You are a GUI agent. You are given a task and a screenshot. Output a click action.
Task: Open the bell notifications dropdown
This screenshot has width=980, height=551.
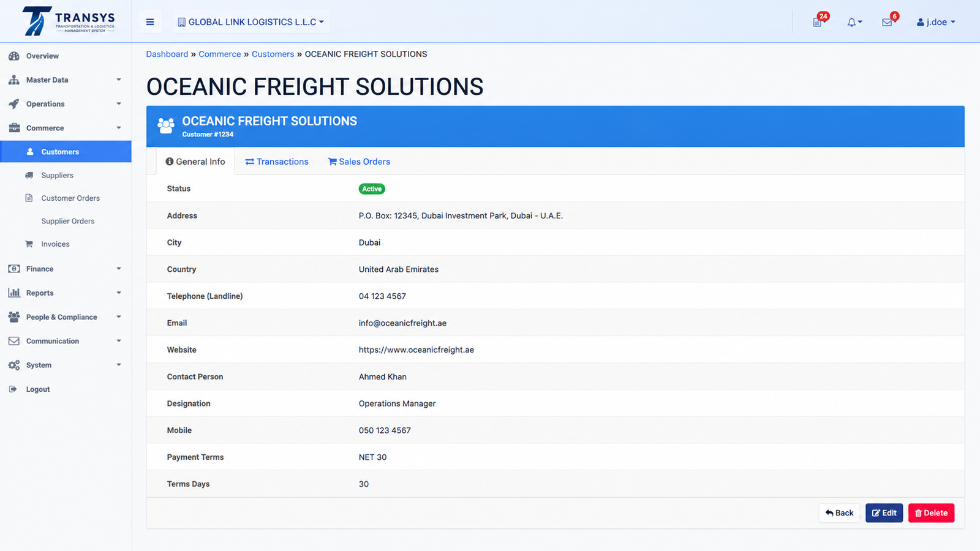(854, 22)
